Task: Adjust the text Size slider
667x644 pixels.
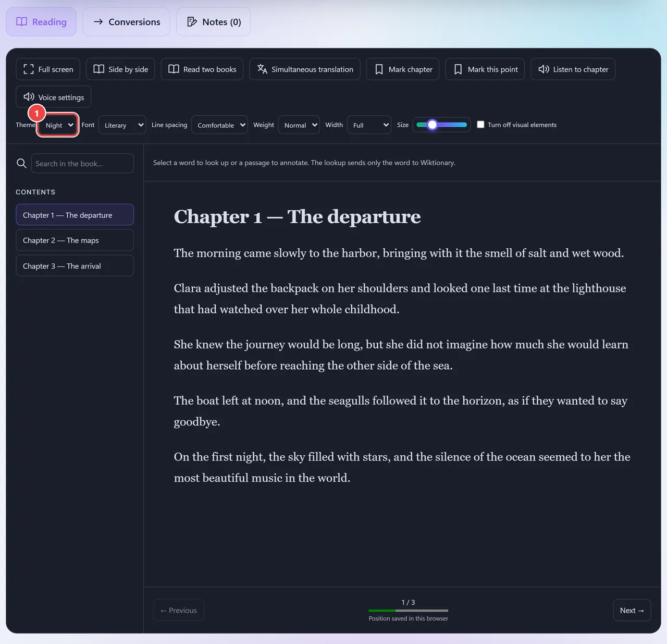Action: click(x=442, y=125)
